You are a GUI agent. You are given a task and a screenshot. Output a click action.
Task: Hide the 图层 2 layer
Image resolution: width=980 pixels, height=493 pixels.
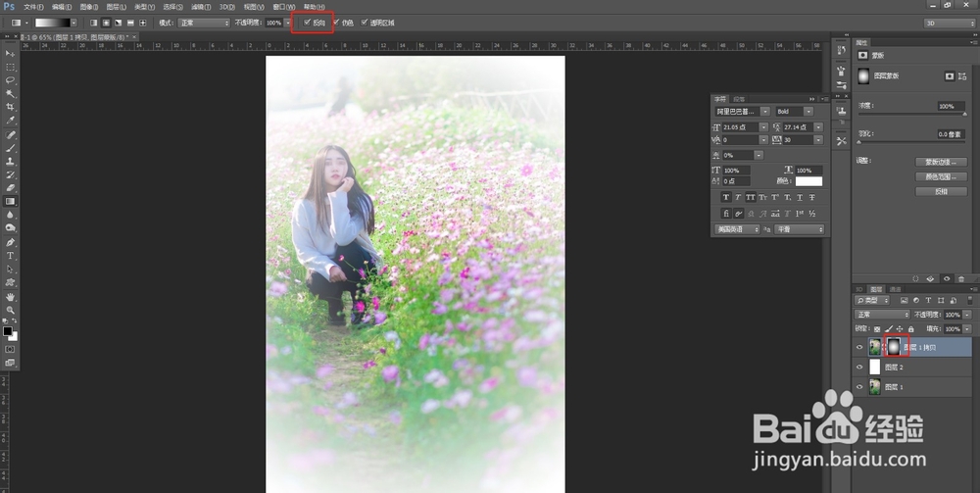(x=859, y=368)
